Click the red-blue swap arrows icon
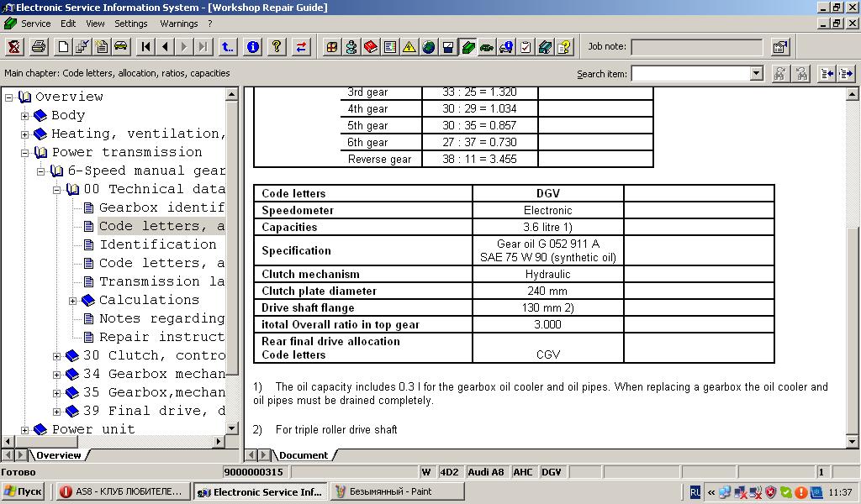 tap(300, 47)
